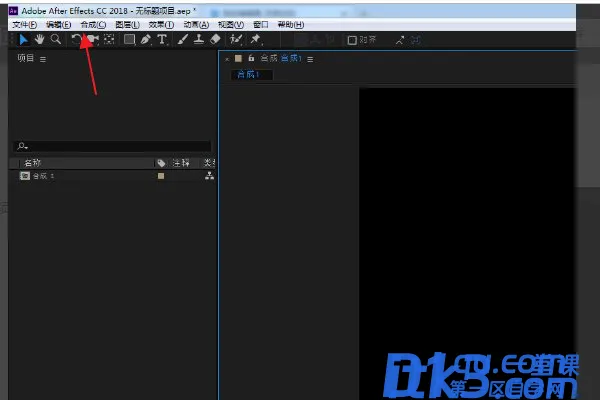The height and width of the screenshot is (400, 600).
Task: Select the Brush tool
Action: [183, 39]
